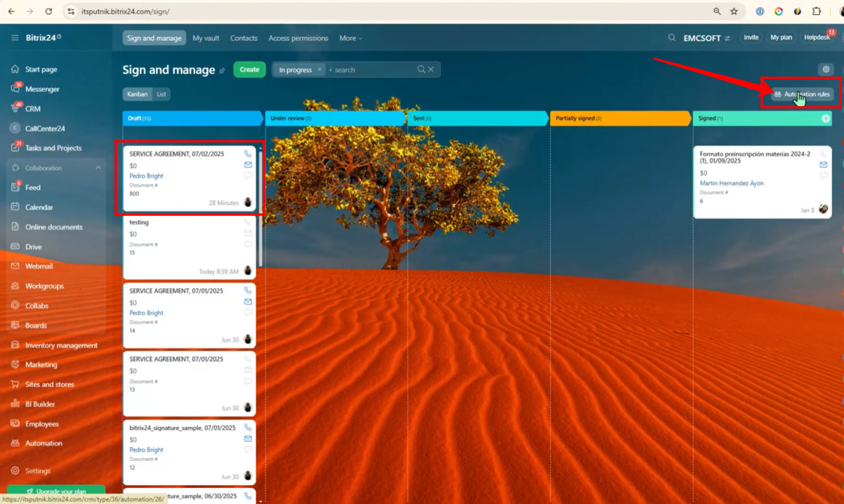Open Drive in sidebar
Image resolution: width=844 pixels, height=504 pixels.
33,246
